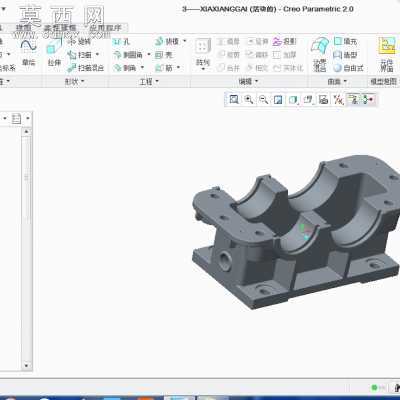Open the Rib (筋) dropdown arrow
This screenshot has height=400, width=400.
pos(178,68)
